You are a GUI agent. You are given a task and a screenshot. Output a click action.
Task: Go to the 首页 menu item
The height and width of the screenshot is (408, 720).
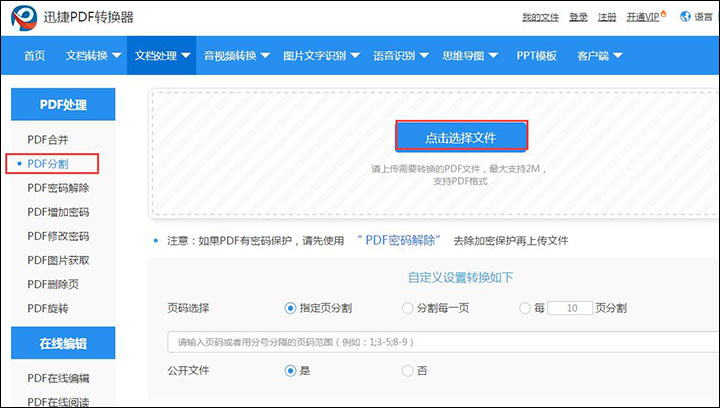[x=34, y=56]
